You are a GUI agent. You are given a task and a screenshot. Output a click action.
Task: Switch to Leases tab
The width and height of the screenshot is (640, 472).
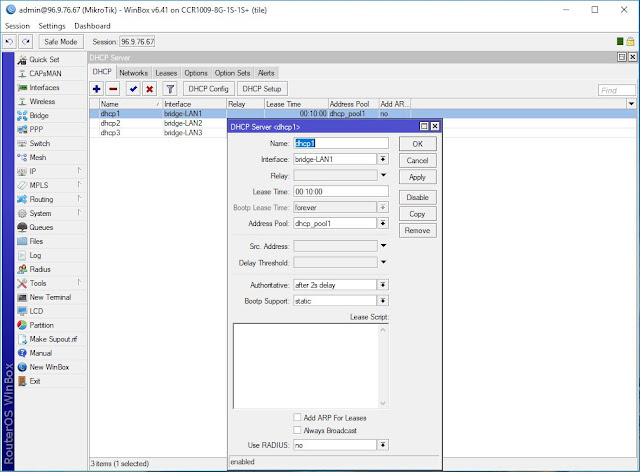click(x=166, y=73)
